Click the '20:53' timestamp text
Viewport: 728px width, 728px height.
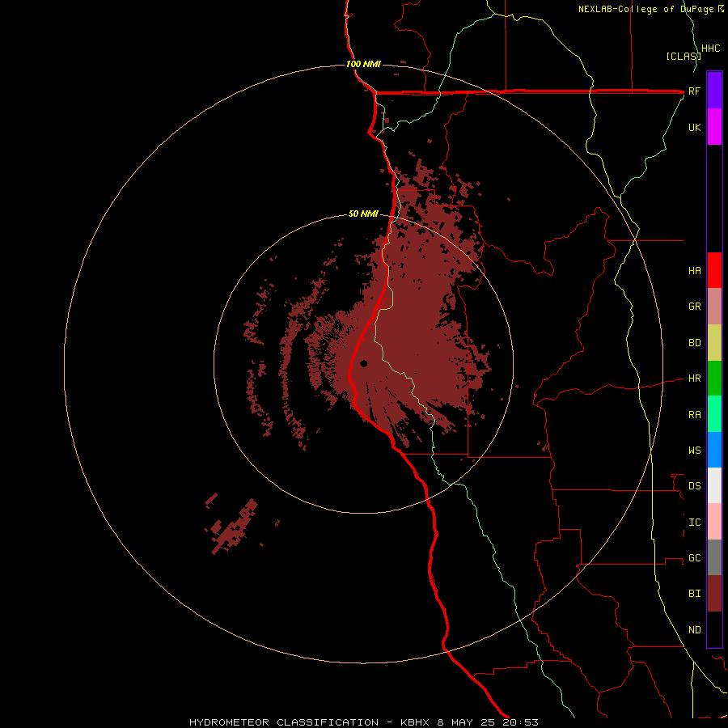(x=520, y=722)
